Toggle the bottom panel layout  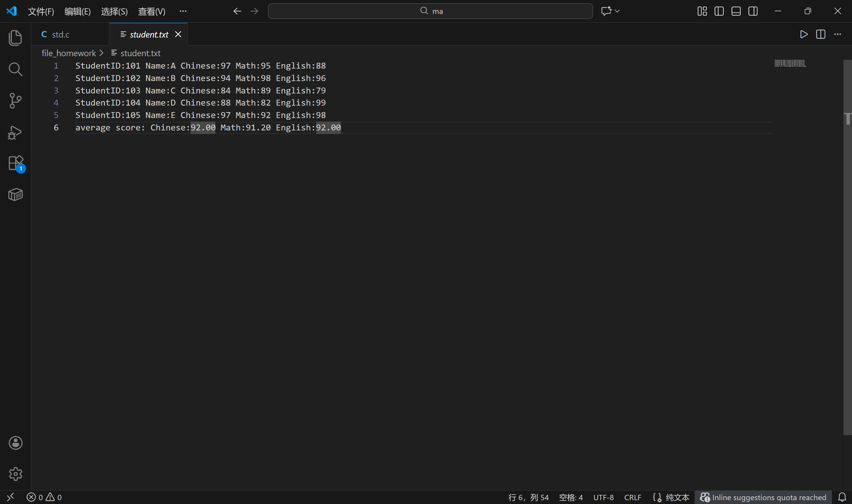click(736, 11)
